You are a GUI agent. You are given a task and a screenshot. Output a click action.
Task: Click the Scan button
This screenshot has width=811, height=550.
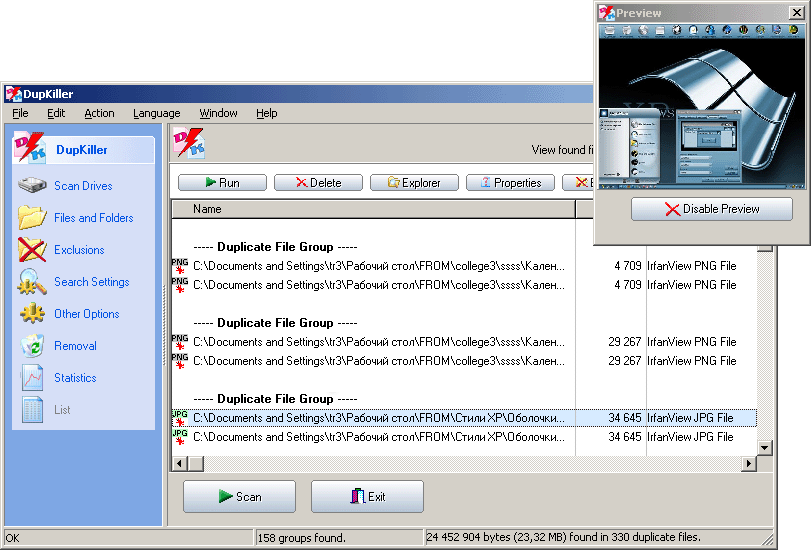click(x=239, y=497)
